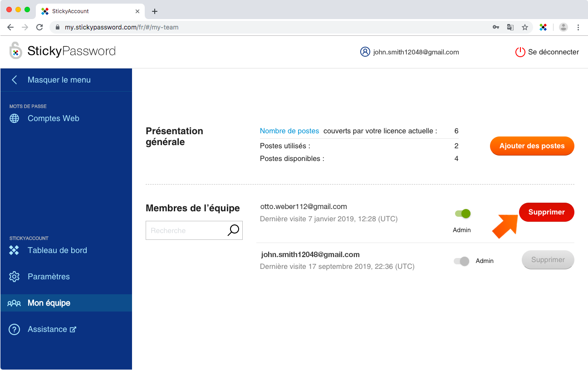Toggle Admin switch for otto.weber112@gmail.com
Viewport: 588px width, 370px height.
click(x=462, y=214)
